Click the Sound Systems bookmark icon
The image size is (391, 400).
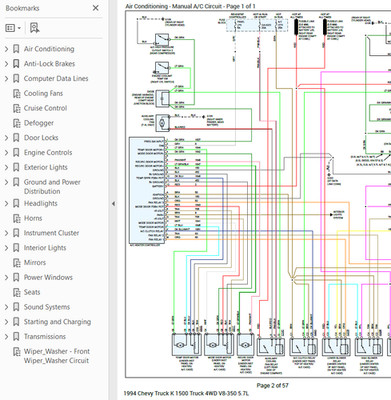[16, 307]
